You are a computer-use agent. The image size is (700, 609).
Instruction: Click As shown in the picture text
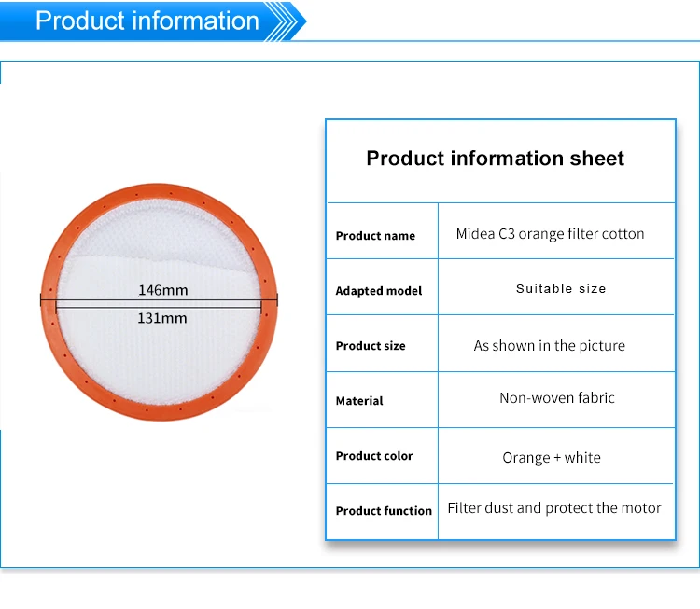coord(549,346)
